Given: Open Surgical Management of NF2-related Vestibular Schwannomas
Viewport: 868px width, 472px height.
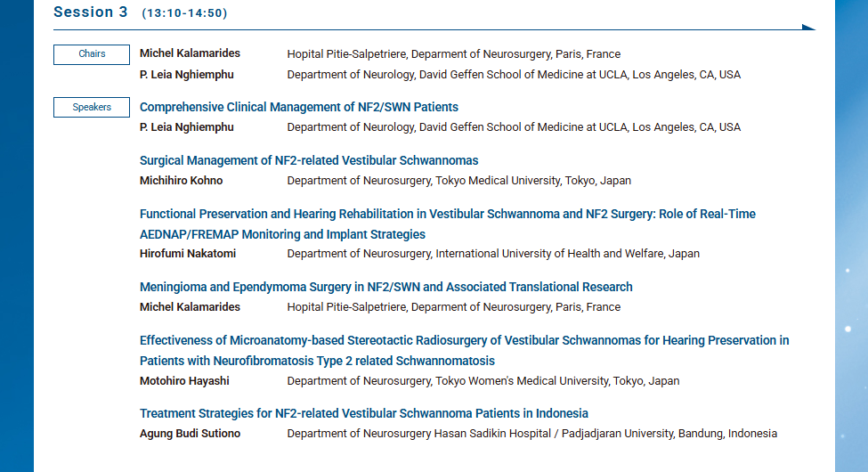Looking at the screenshot, I should [309, 160].
